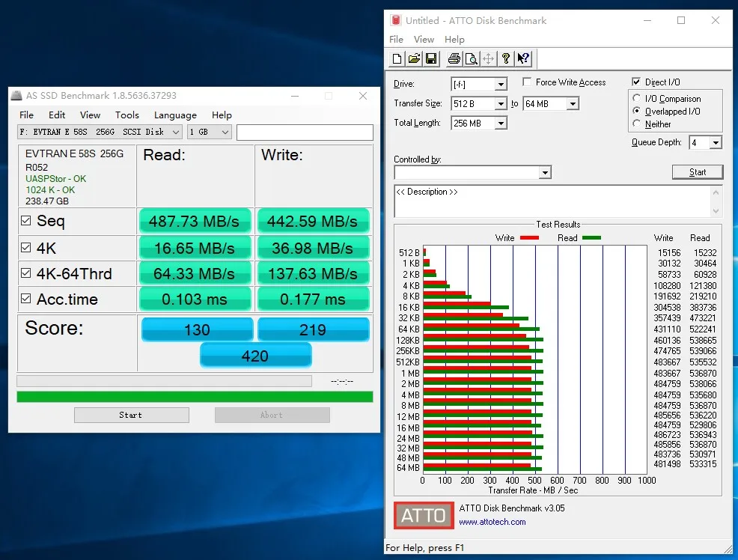Open the Controlled by dropdown
738x560 pixels.
click(x=545, y=172)
